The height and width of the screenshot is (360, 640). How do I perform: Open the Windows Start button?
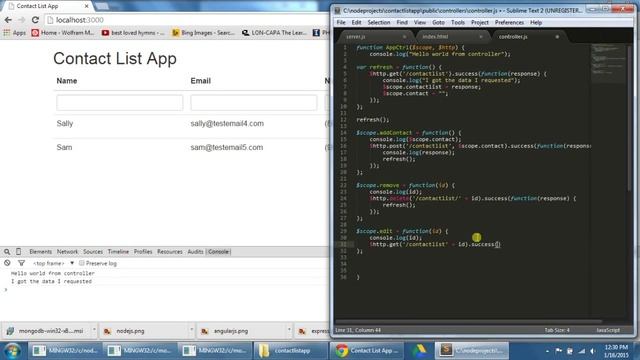coord(13,351)
